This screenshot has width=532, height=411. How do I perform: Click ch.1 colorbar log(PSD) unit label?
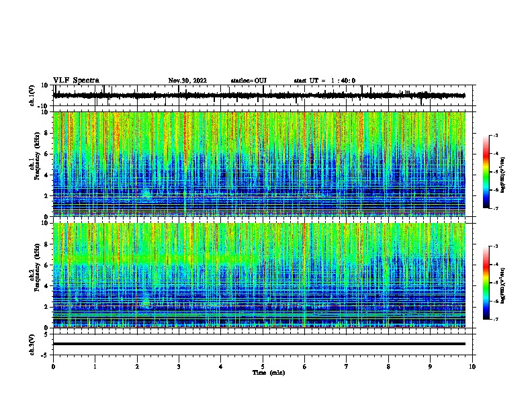coord(502,175)
